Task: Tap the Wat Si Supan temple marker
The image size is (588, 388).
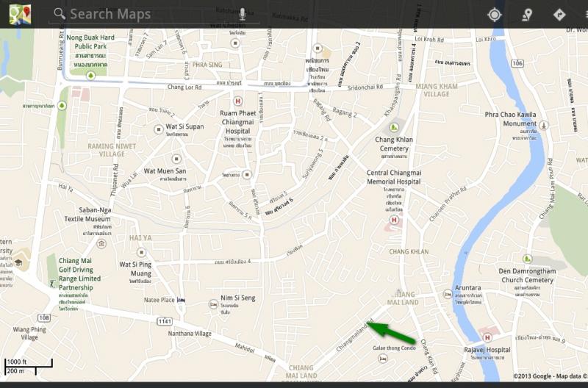Action: 159,130
